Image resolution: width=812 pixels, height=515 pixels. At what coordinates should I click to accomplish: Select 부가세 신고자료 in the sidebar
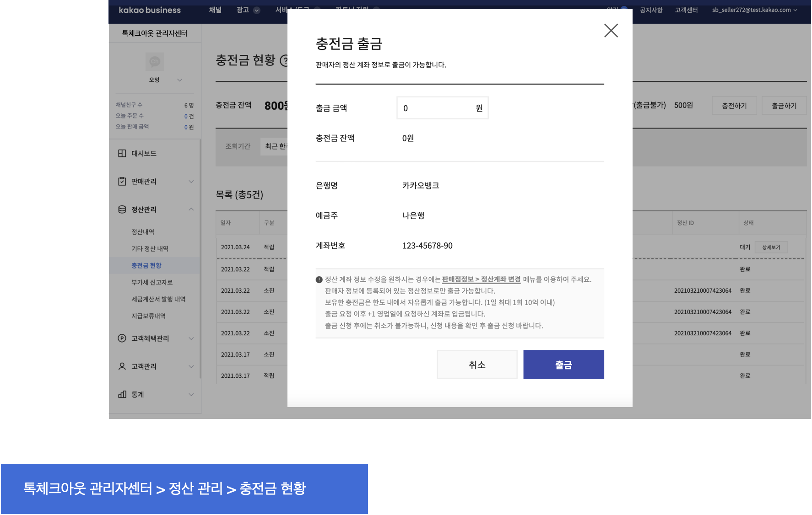152,282
